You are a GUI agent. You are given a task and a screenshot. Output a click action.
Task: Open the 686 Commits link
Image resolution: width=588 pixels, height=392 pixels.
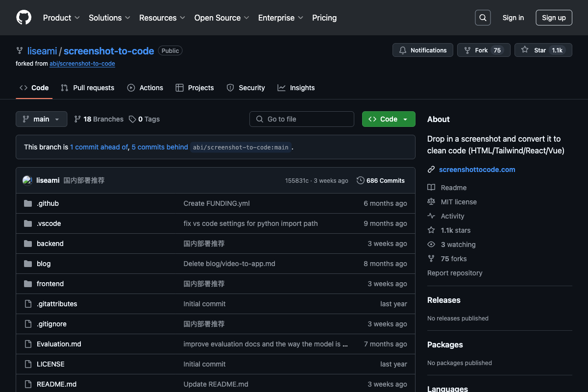click(381, 180)
